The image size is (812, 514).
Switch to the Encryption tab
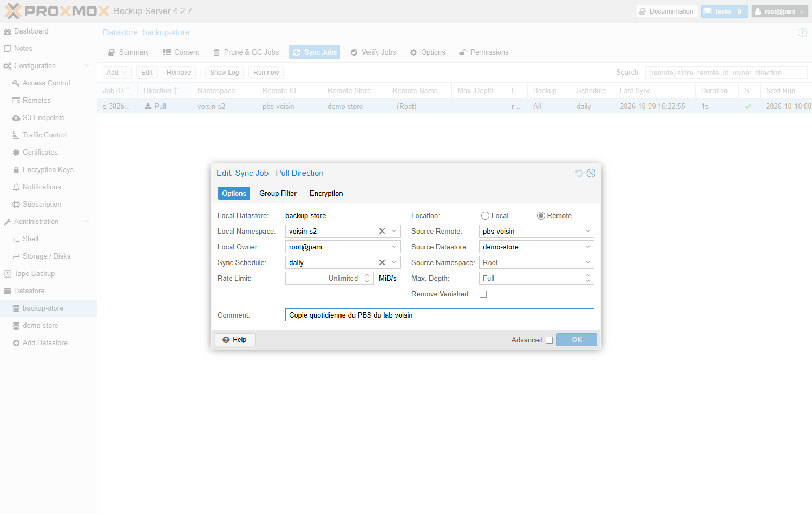pyautogui.click(x=326, y=193)
